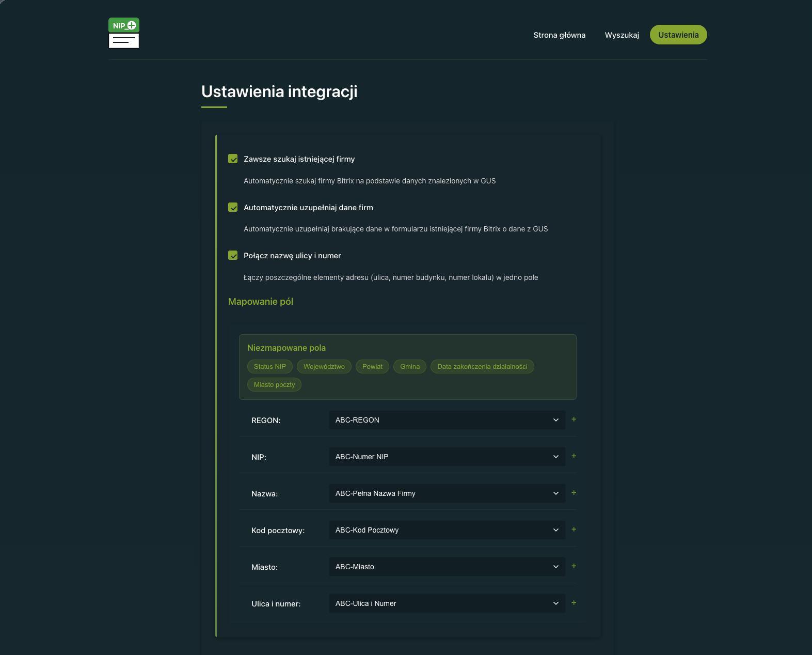Open the ABC-Kod Pocztowy dropdown
This screenshot has width=812, height=655.
447,530
